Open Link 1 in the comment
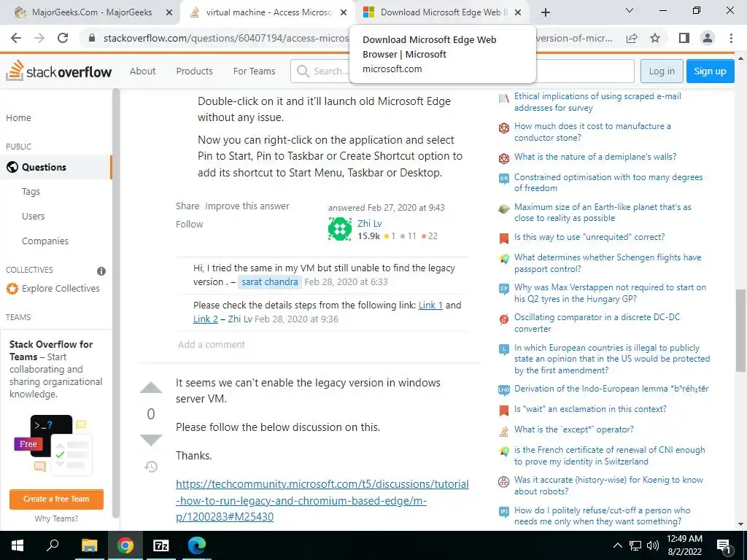747x560 pixels. (430, 306)
